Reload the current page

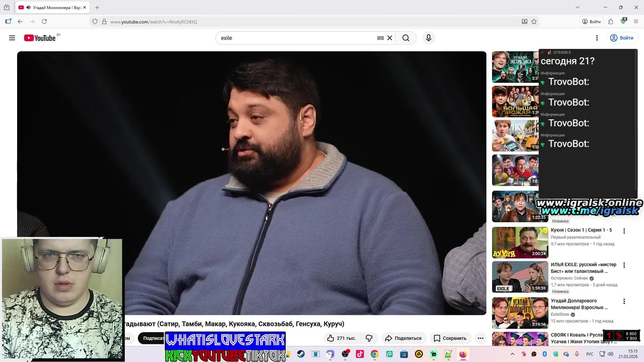(x=44, y=22)
